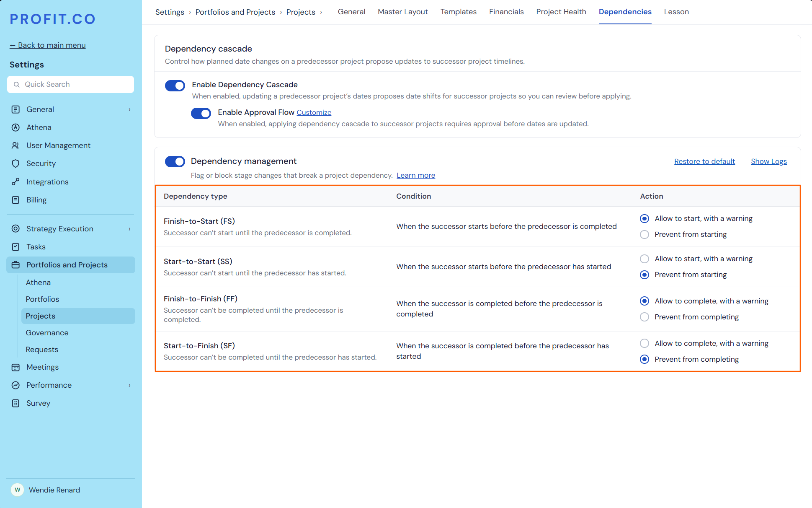812x508 pixels.
Task: Click the Customize approval flow link
Action: 314,112
